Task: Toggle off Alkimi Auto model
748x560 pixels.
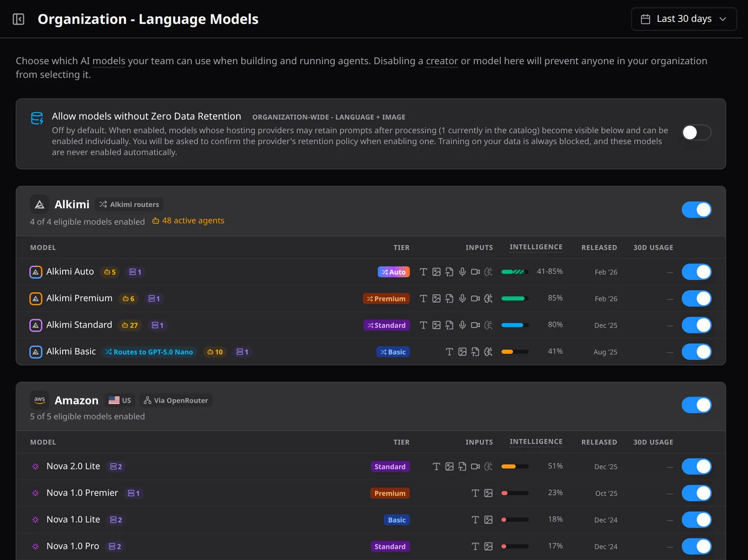Action: (697, 272)
